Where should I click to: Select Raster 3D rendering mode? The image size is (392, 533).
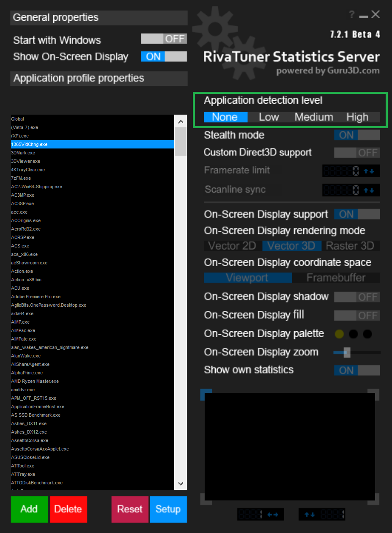click(x=351, y=246)
